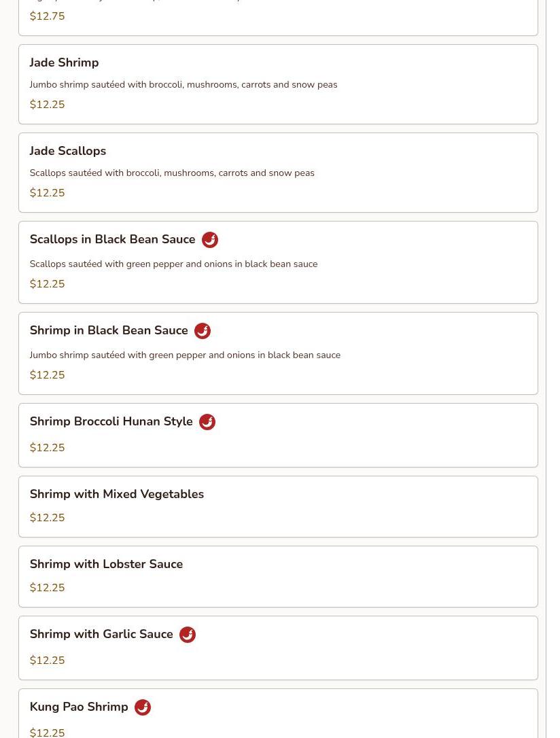Click the Shrimp with Mixed Vegetables price
The height and width of the screenshot is (738, 560).
click(x=47, y=518)
